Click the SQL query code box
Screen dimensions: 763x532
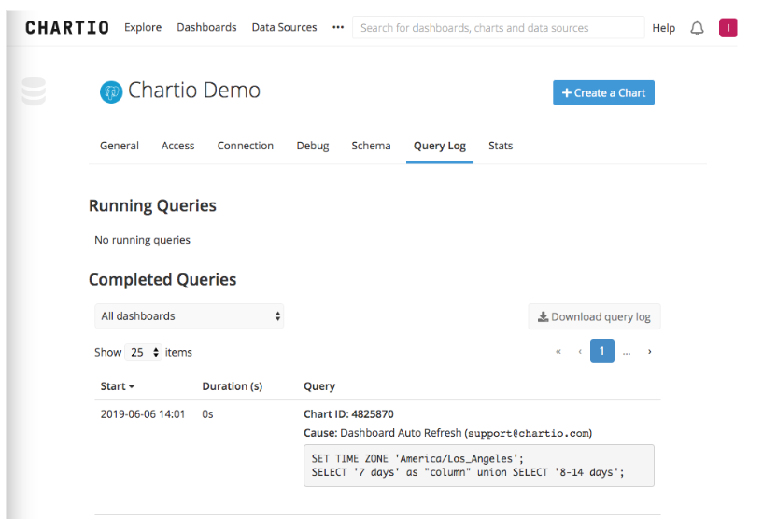[x=479, y=466]
